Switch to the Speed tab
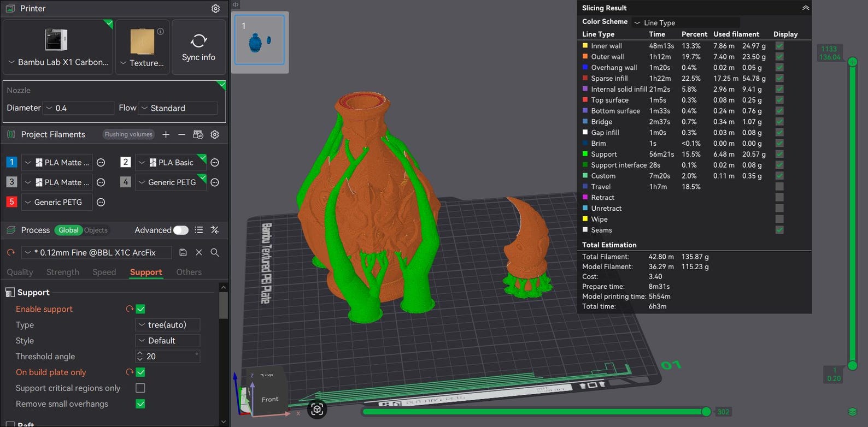The height and width of the screenshot is (427, 868). tap(104, 272)
